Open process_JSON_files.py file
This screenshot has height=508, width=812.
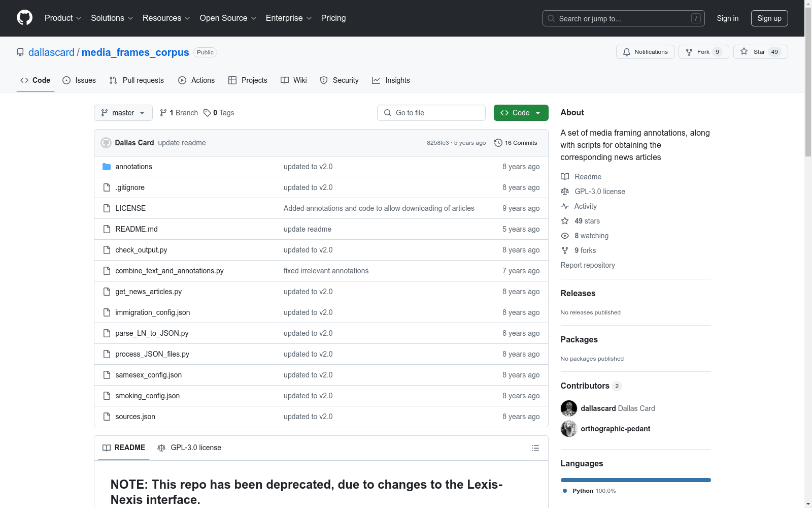pos(152,354)
